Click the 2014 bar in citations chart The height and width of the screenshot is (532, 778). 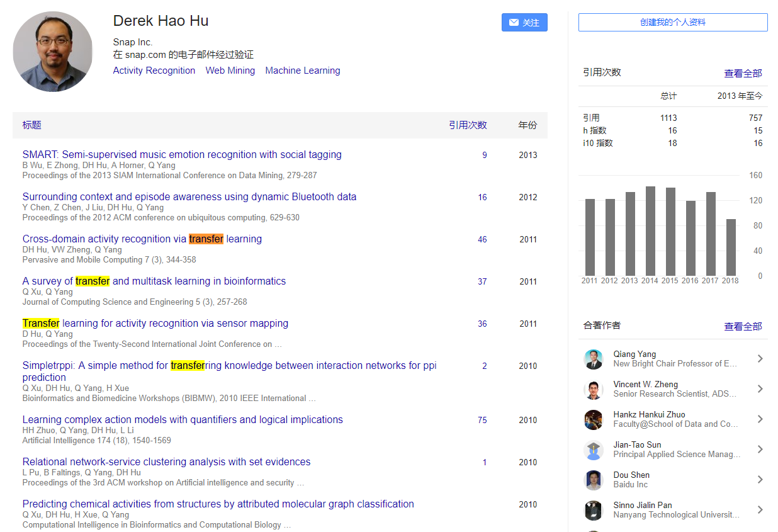click(650, 230)
